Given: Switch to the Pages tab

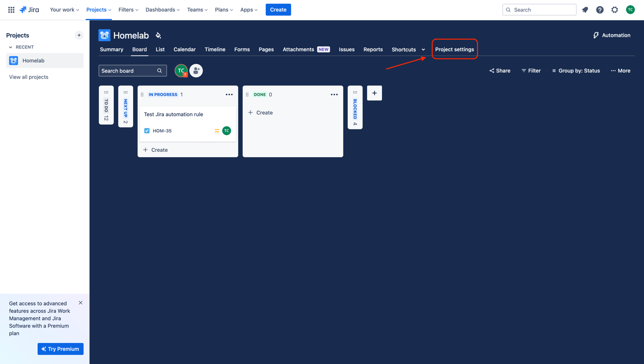Looking at the screenshot, I should (x=266, y=50).
